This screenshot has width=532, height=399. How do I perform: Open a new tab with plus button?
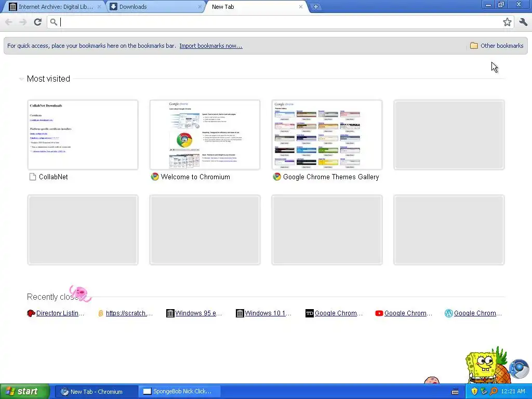point(315,7)
